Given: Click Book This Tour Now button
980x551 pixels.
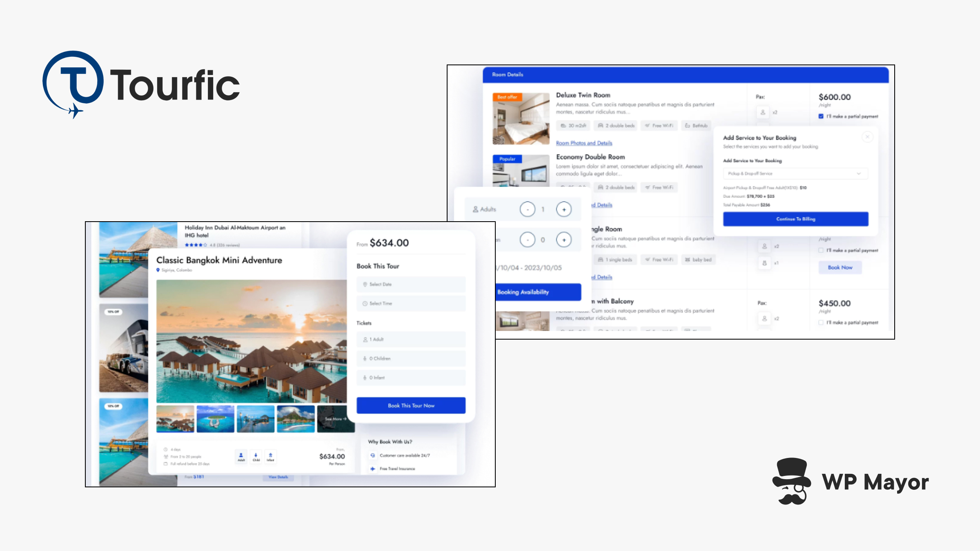Looking at the screenshot, I should click(411, 405).
